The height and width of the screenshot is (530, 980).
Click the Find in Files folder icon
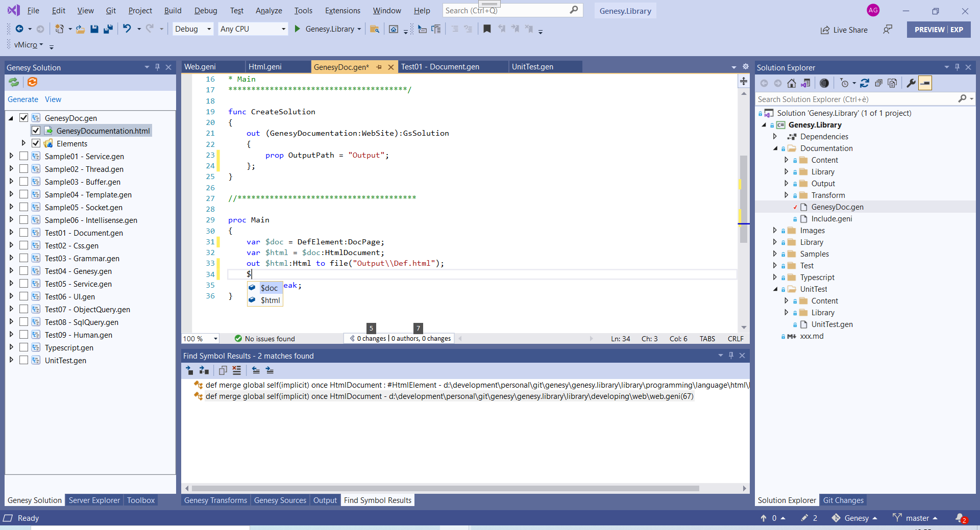point(374,29)
